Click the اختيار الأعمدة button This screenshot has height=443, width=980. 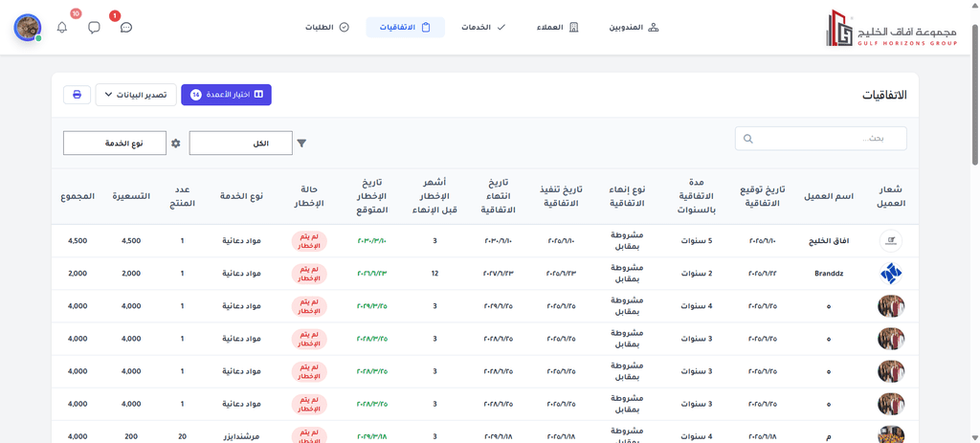click(226, 95)
